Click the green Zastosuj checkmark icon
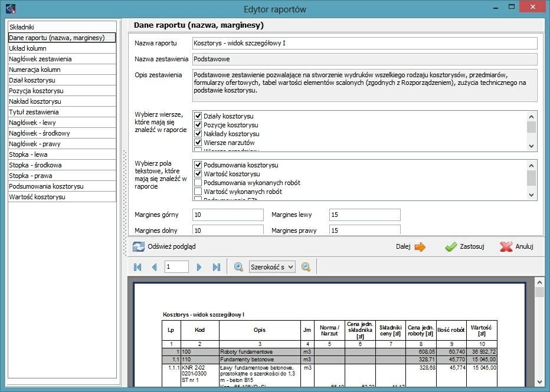The height and width of the screenshot is (392, 550). pos(451,247)
